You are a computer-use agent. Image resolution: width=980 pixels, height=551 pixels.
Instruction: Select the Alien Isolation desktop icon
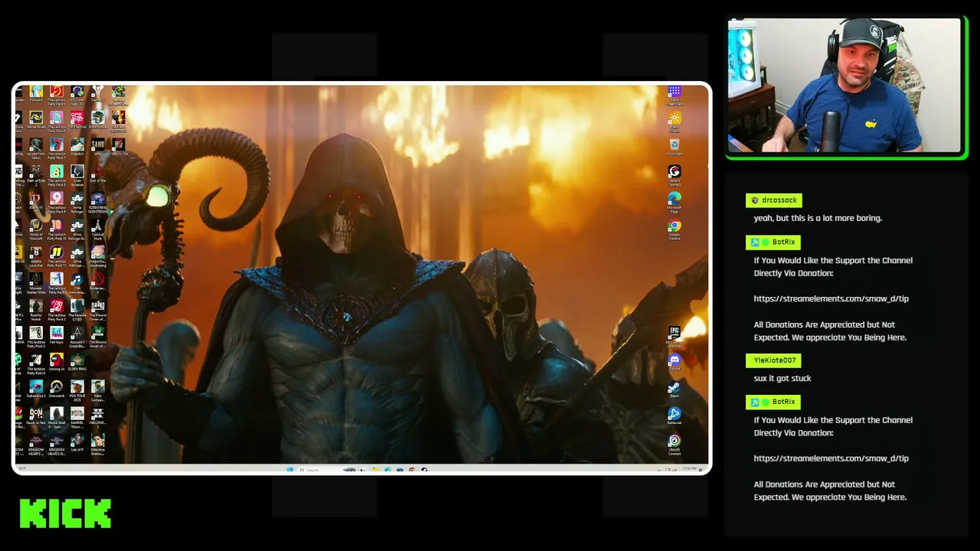77,174
